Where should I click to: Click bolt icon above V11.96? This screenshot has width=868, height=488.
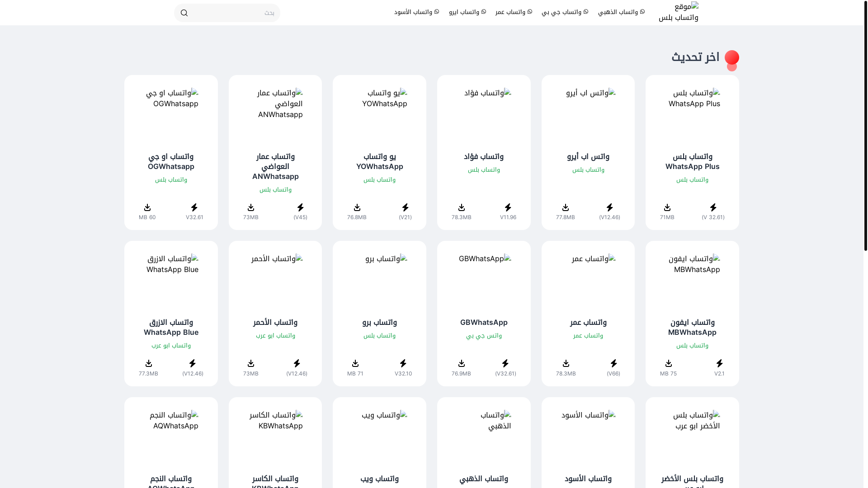tap(508, 207)
